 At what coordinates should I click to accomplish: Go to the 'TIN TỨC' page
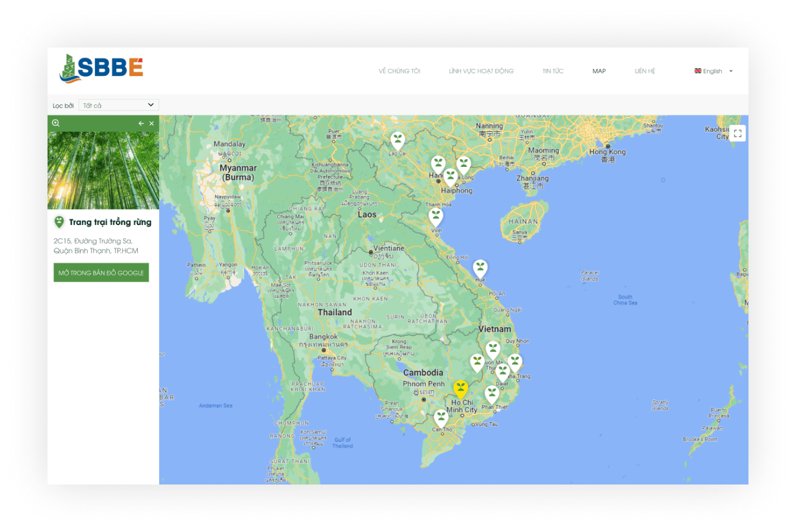[x=552, y=71]
